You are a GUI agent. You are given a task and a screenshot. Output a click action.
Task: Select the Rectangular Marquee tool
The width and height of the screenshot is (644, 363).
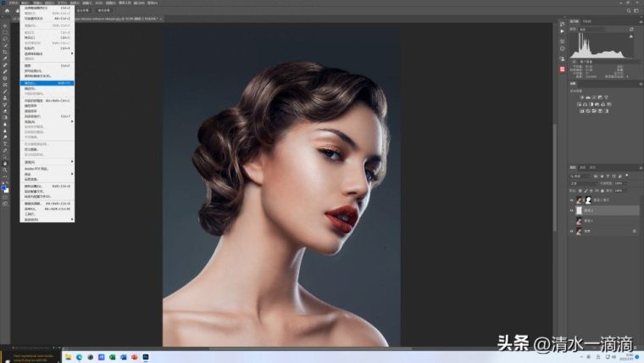tap(5, 32)
